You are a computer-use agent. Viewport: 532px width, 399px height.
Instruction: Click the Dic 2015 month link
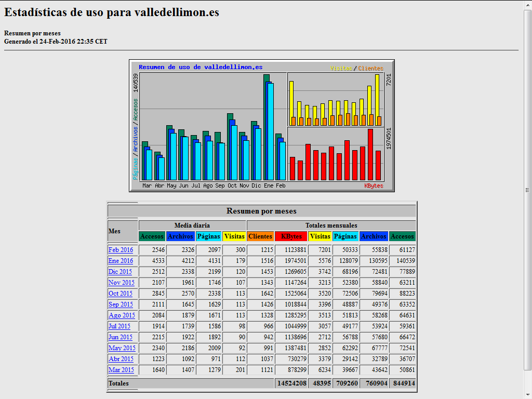(x=120, y=272)
